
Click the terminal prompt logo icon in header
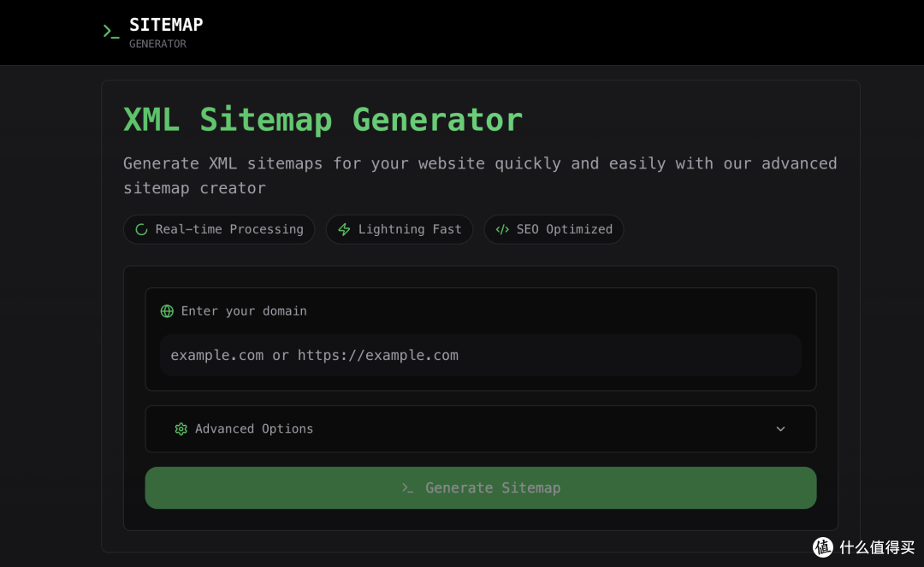pyautogui.click(x=110, y=32)
